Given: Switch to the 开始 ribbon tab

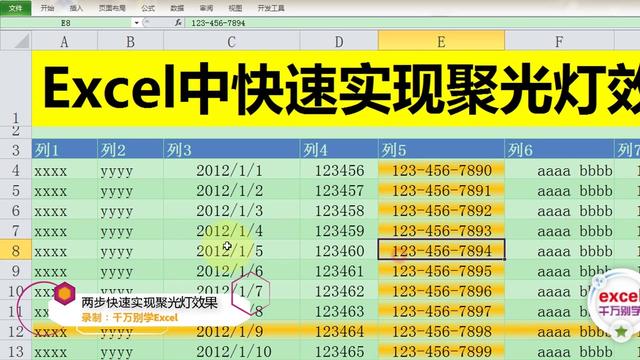Looking at the screenshot, I should 47,8.
